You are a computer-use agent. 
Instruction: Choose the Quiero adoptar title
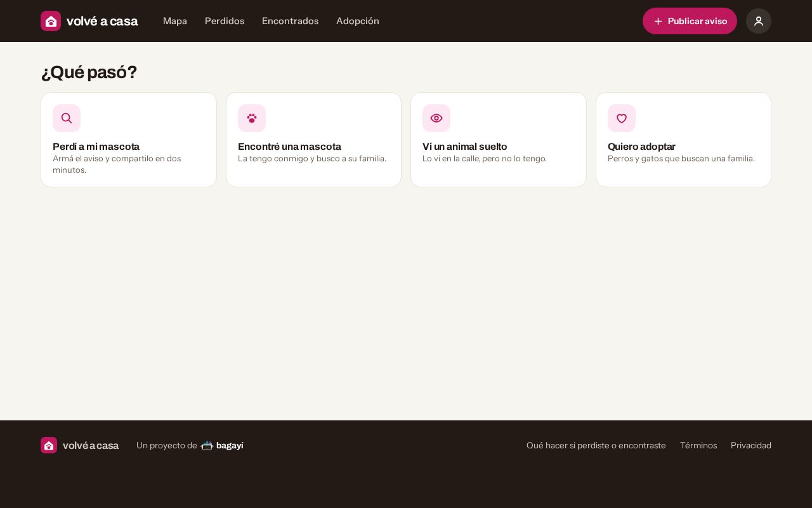641,147
